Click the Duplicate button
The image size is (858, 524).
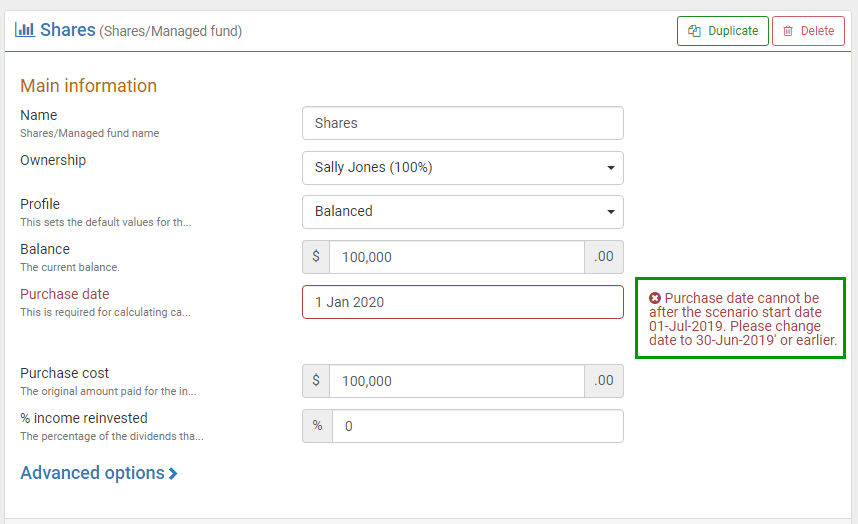[x=722, y=31]
